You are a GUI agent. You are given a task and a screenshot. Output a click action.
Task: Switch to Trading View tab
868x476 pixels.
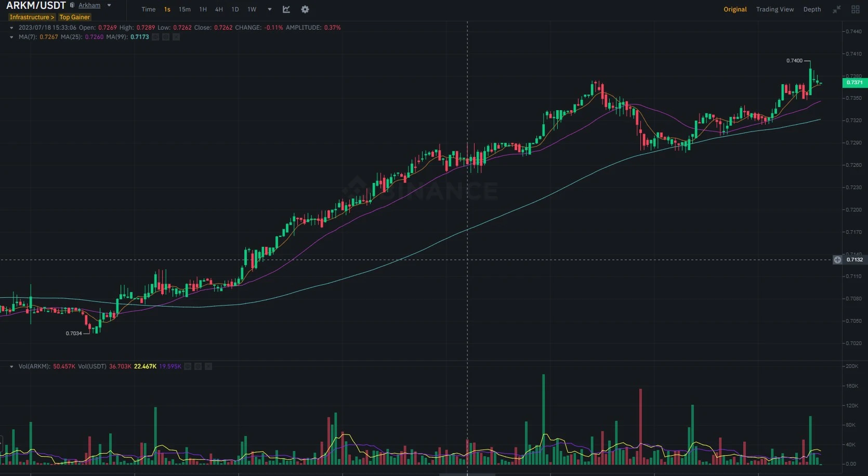click(x=775, y=9)
